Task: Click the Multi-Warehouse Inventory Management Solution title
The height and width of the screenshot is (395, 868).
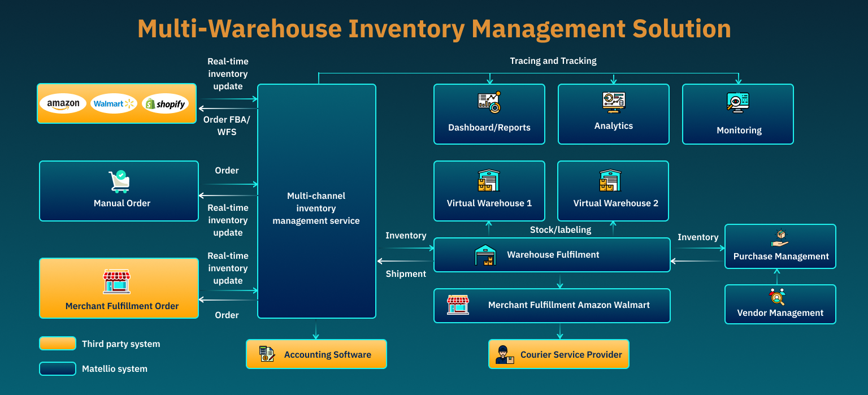Action: coord(434,28)
